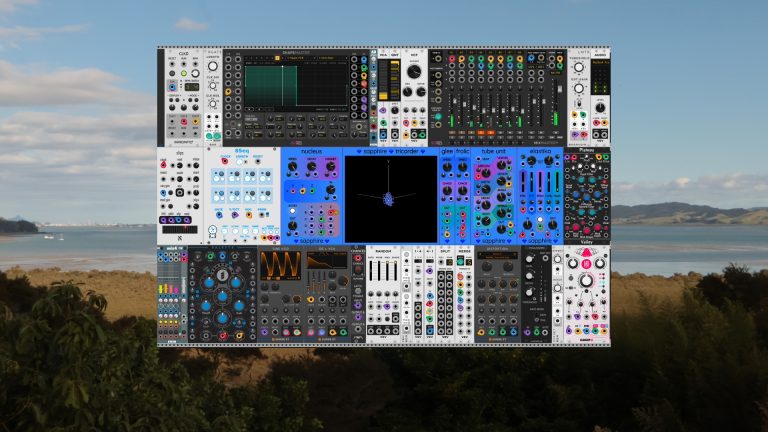Click the Limiter THRESHOLD knob
Screen dimensions: 768x432
(579, 67)
